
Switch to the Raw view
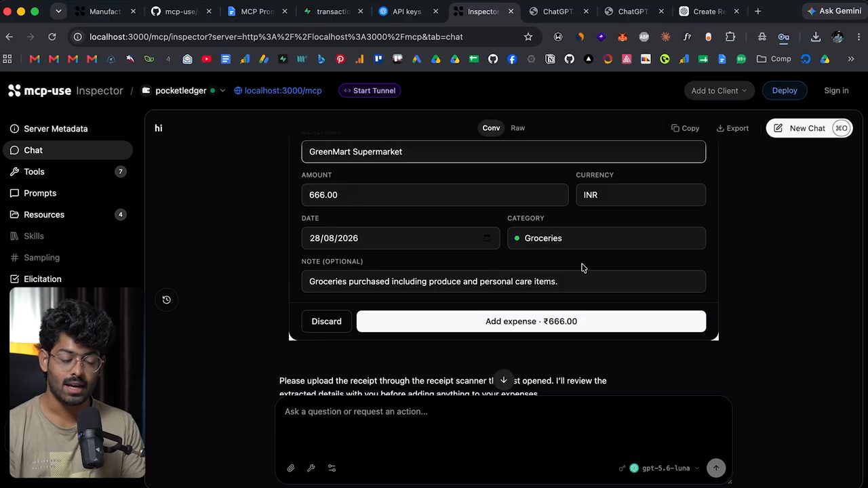click(517, 128)
